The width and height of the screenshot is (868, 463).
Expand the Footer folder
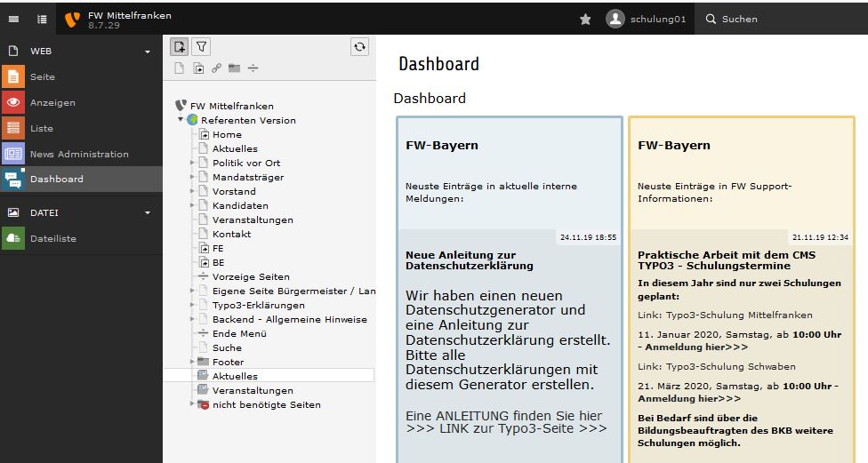point(192,362)
